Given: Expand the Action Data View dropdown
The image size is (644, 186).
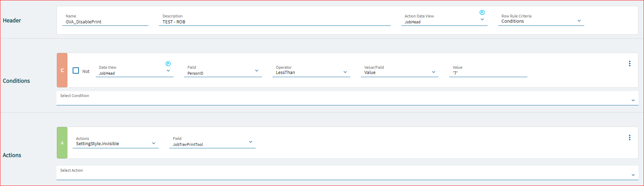Looking at the screenshot, I should (482, 20).
